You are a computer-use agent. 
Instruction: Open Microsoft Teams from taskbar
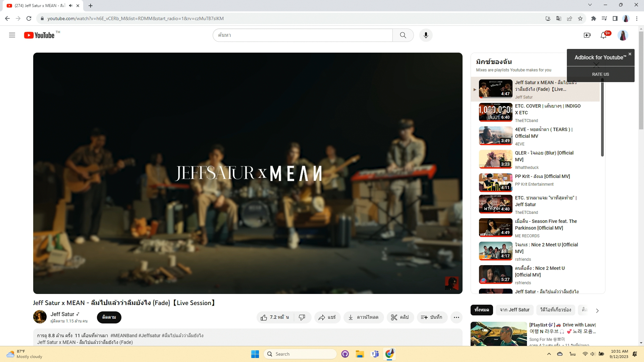point(375,354)
